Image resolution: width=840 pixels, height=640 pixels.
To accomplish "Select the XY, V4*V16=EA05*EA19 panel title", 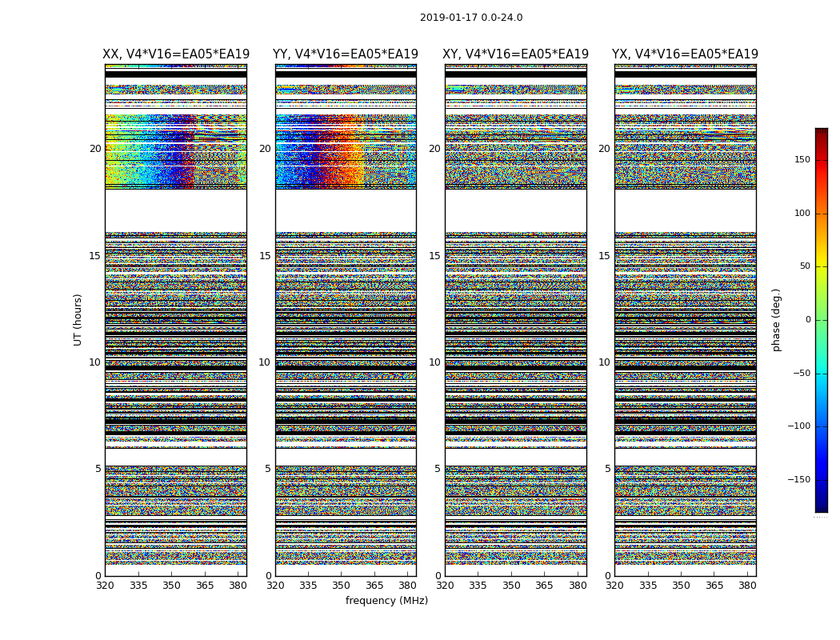I will 515,54.
